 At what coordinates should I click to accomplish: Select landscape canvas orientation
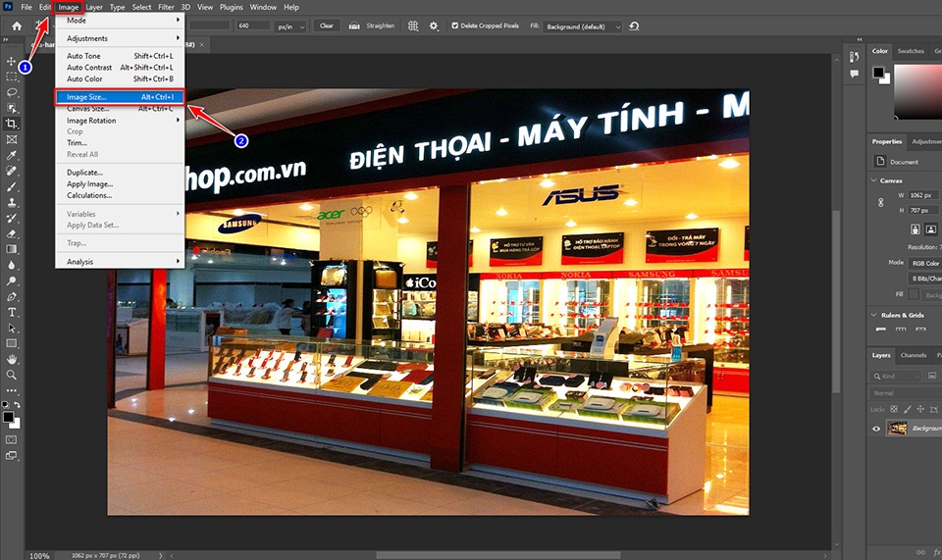coord(930,229)
